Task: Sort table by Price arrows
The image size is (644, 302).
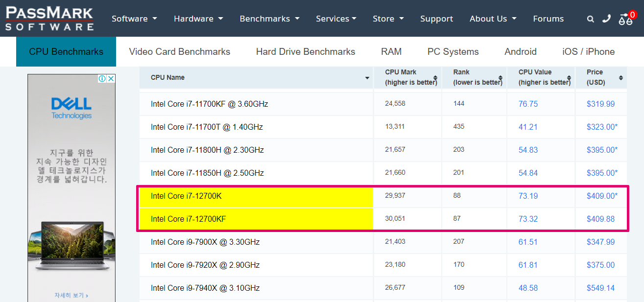Action: [621, 78]
